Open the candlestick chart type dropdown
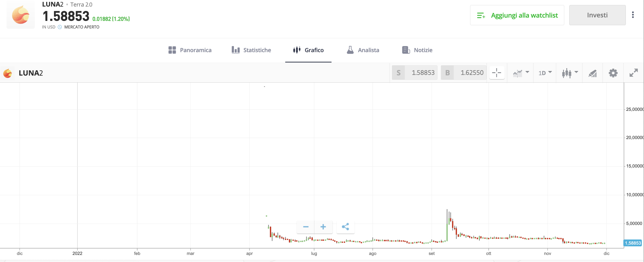 [x=570, y=73]
